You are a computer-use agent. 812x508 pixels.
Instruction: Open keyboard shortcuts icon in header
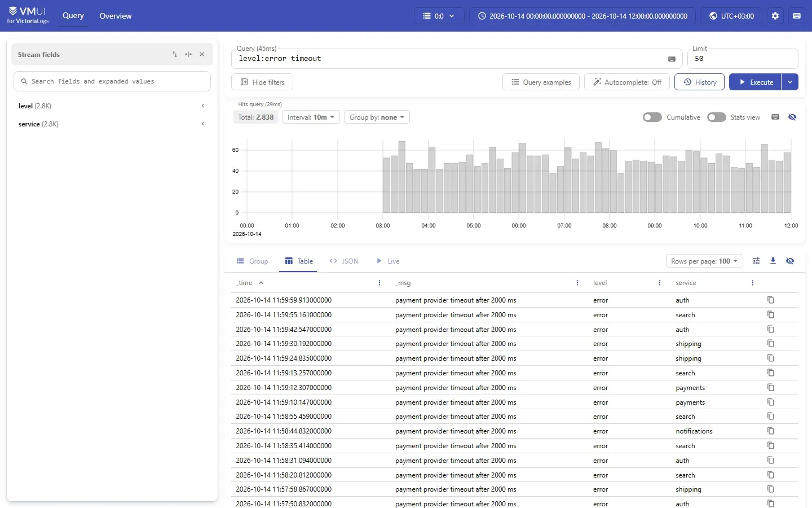point(797,16)
